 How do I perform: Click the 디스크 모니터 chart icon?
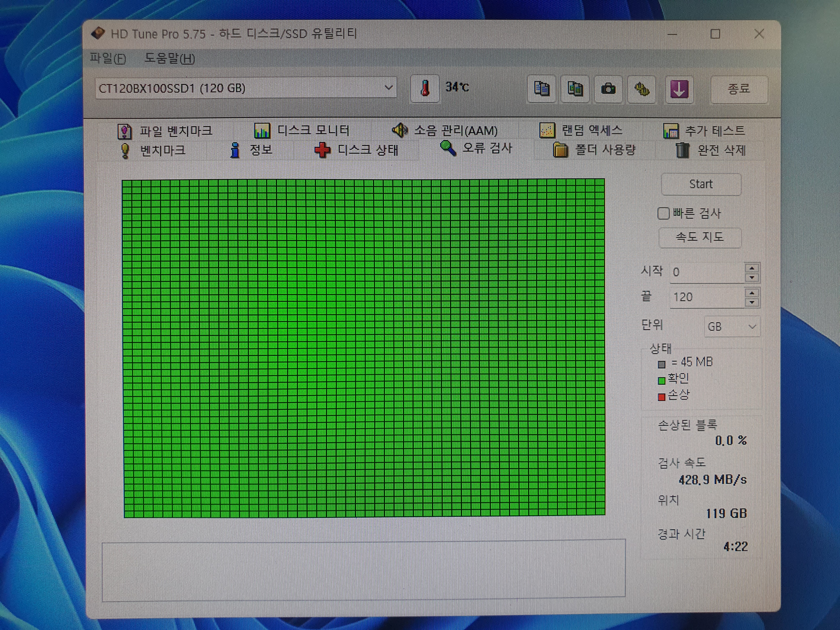click(262, 131)
